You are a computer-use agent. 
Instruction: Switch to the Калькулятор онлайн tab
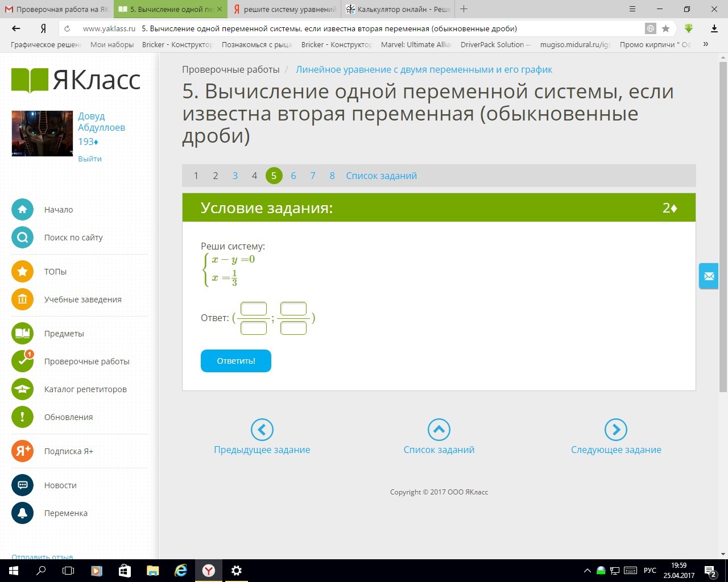pos(398,9)
